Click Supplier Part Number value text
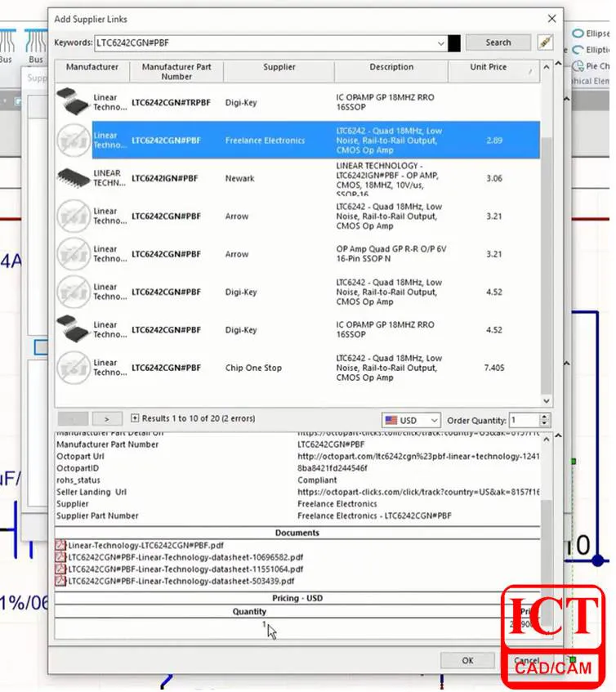 pos(374,516)
